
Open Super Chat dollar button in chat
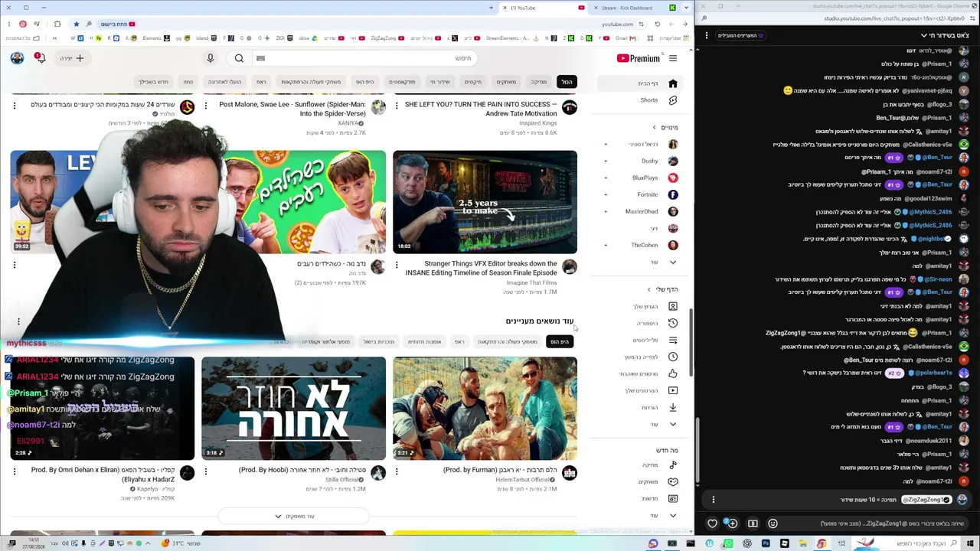(753, 523)
